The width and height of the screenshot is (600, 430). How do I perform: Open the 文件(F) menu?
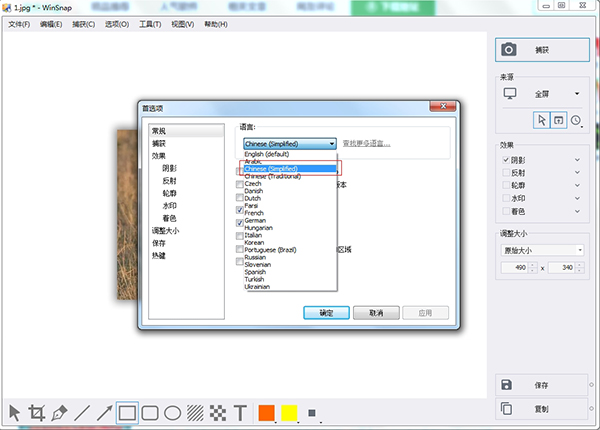coord(19,24)
